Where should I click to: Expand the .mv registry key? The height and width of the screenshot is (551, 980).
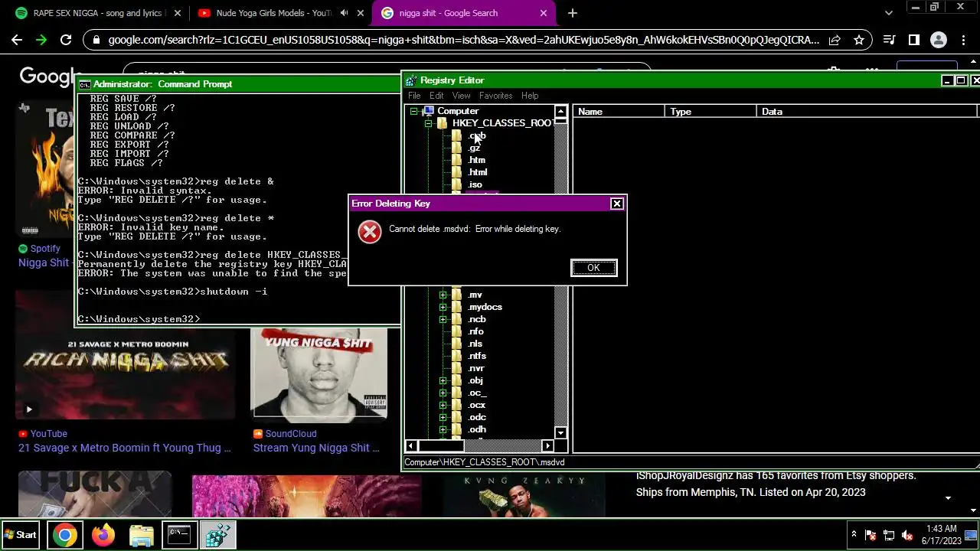443,295
